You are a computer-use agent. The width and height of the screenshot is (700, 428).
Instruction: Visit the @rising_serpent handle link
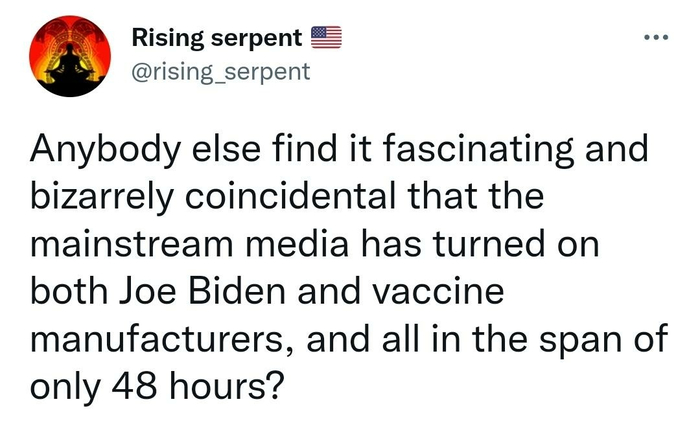221,71
